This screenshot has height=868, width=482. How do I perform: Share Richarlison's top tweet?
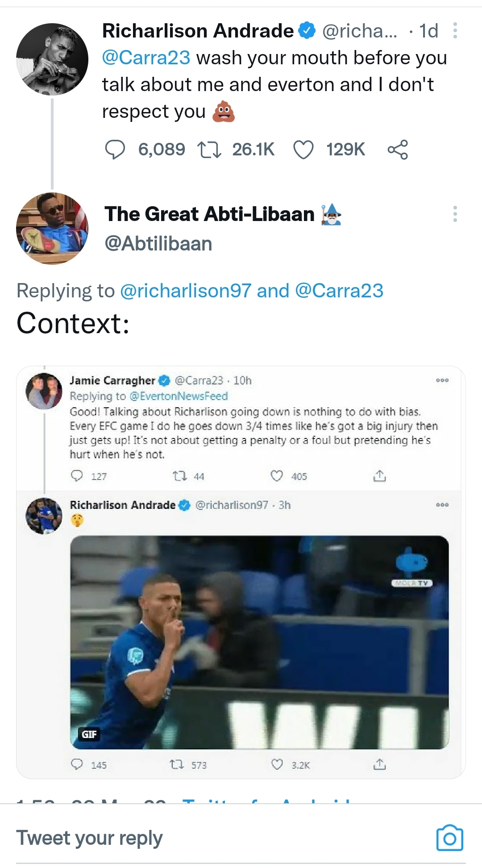(398, 150)
